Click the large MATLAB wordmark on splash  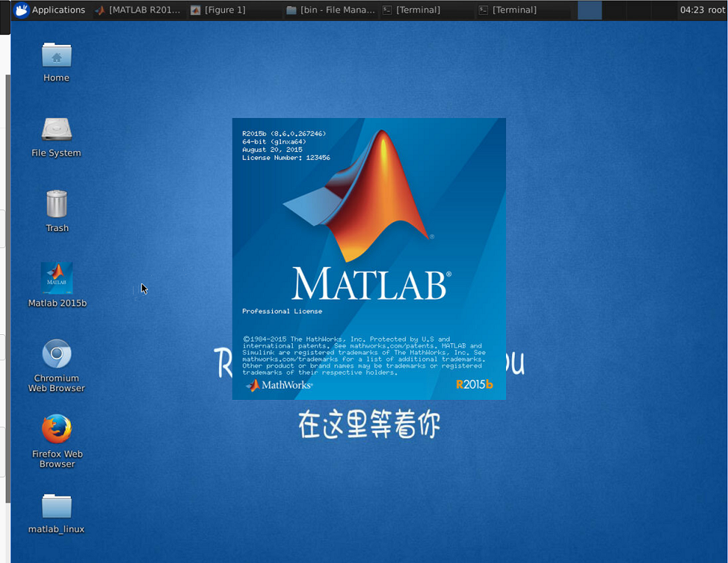(x=372, y=283)
